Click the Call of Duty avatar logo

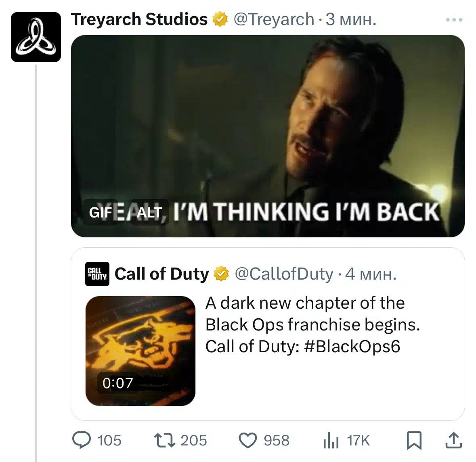(x=97, y=274)
